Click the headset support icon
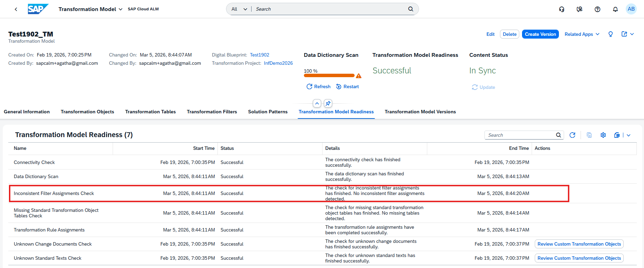 (x=561, y=9)
